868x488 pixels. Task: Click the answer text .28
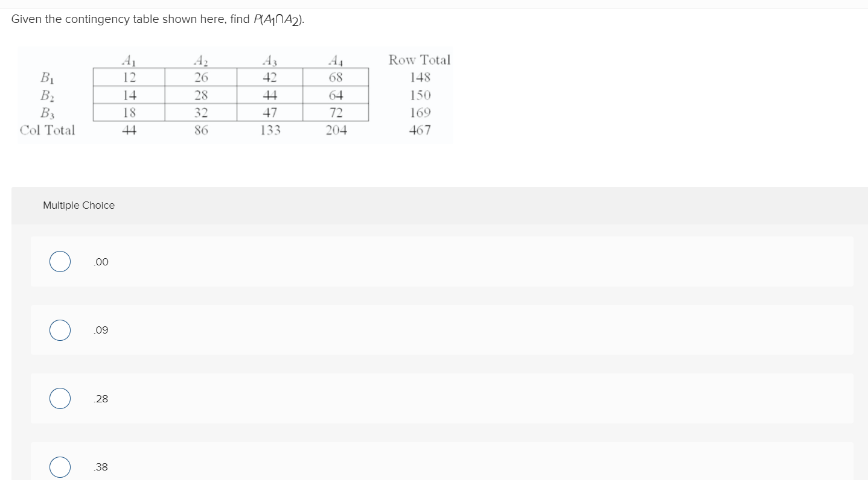coord(100,398)
